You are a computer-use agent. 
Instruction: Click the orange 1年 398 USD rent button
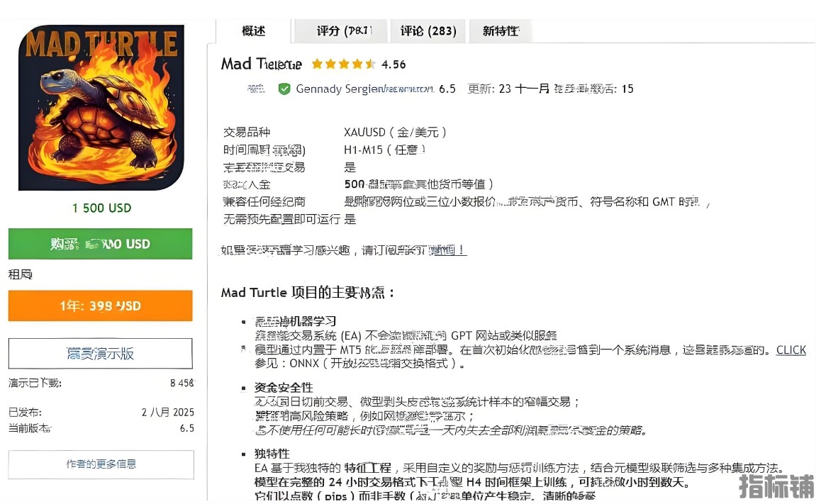(x=100, y=306)
